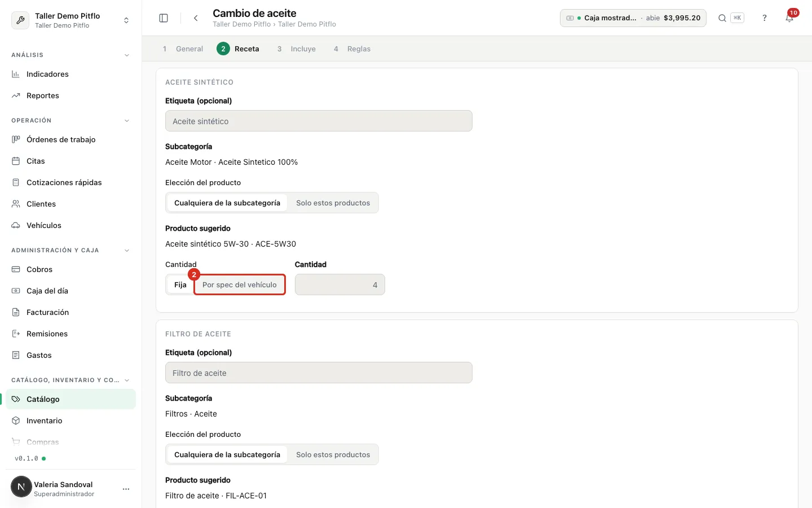Click the wrench workshop logo icon
812x508 pixels.
20,20
